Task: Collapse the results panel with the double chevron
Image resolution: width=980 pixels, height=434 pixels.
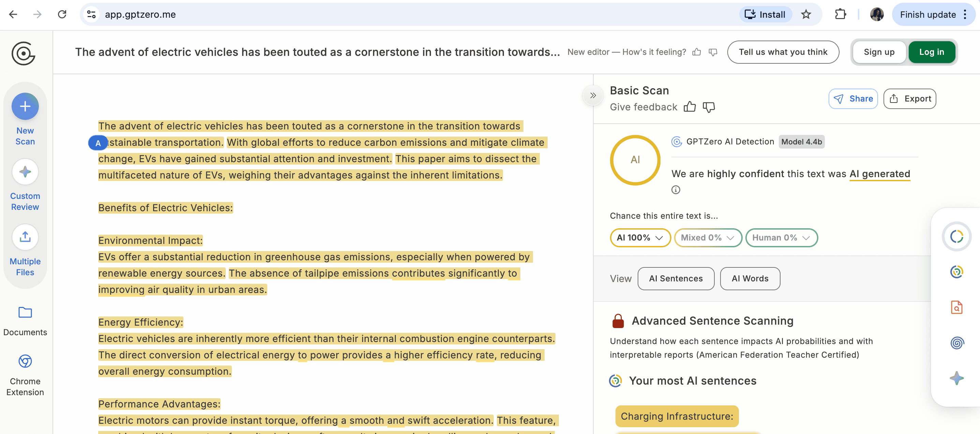Action: (x=593, y=95)
